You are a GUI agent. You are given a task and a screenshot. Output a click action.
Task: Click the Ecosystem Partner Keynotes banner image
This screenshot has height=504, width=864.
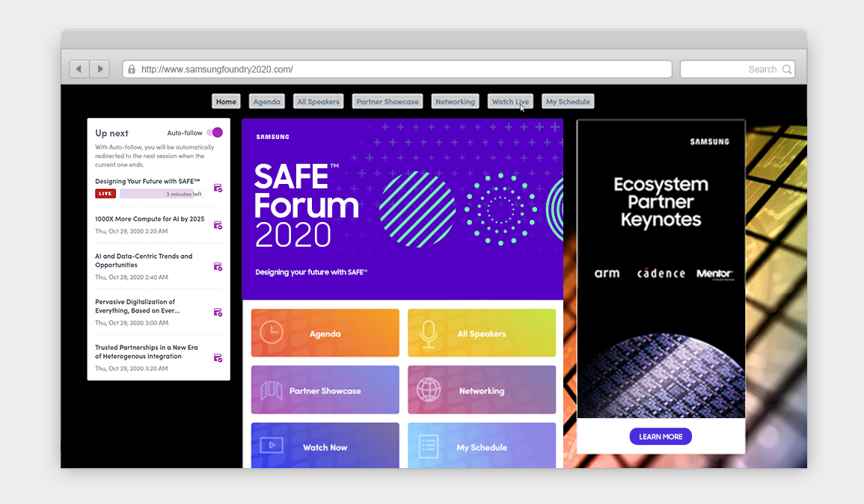tap(661, 269)
